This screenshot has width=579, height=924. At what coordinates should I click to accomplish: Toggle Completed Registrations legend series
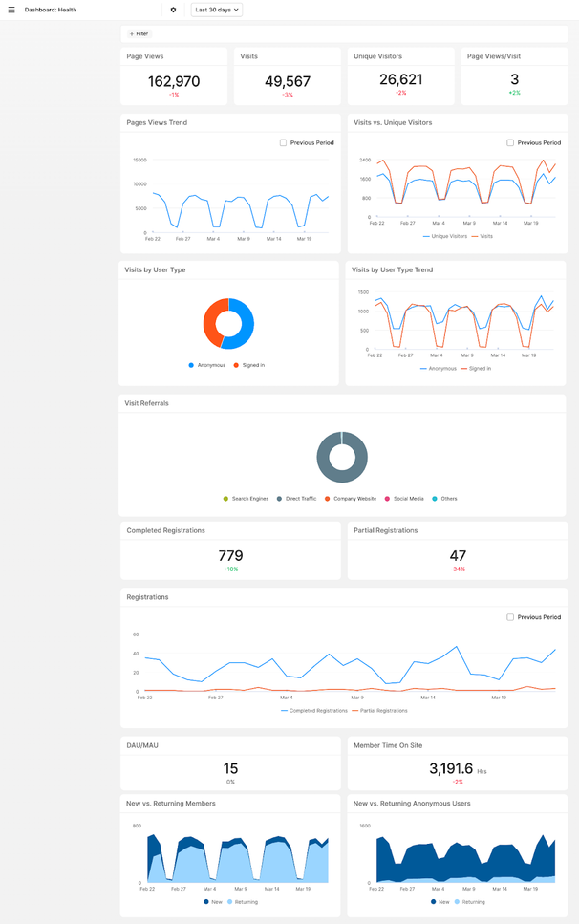[x=314, y=711]
